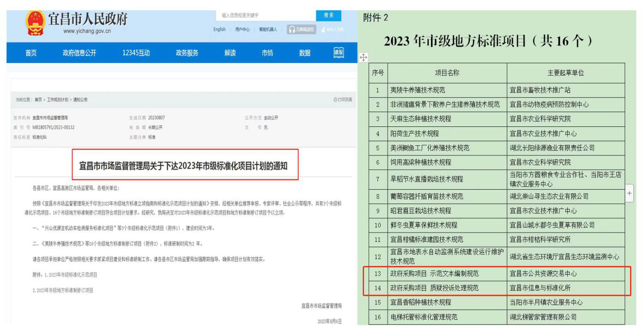The height and width of the screenshot is (335, 644).
Task: Click the 打印页面 print page icon
Action: point(342,100)
